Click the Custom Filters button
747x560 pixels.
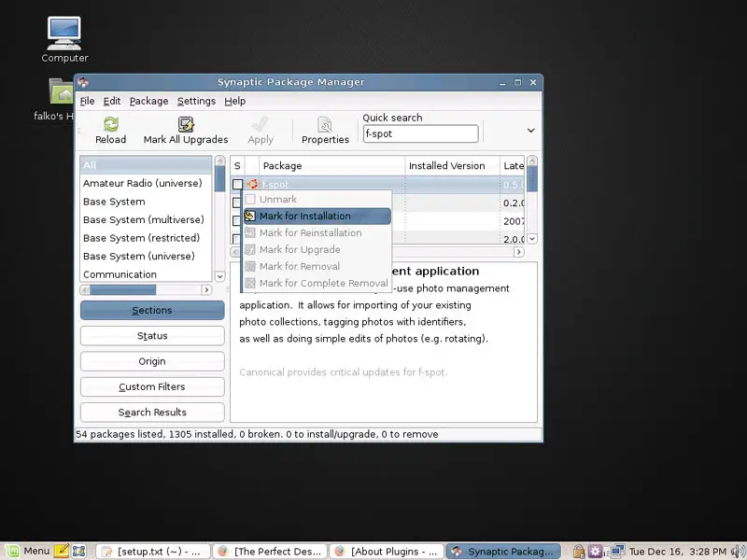(152, 386)
